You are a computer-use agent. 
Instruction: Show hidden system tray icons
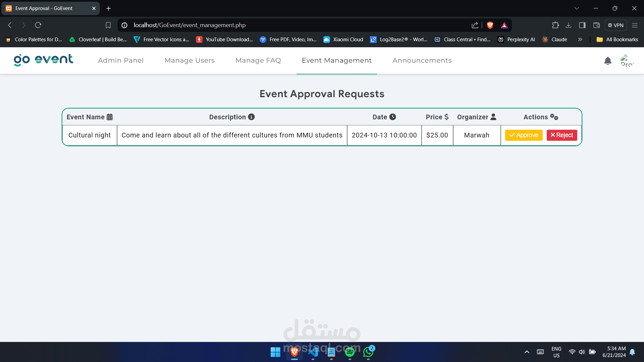pos(527,352)
